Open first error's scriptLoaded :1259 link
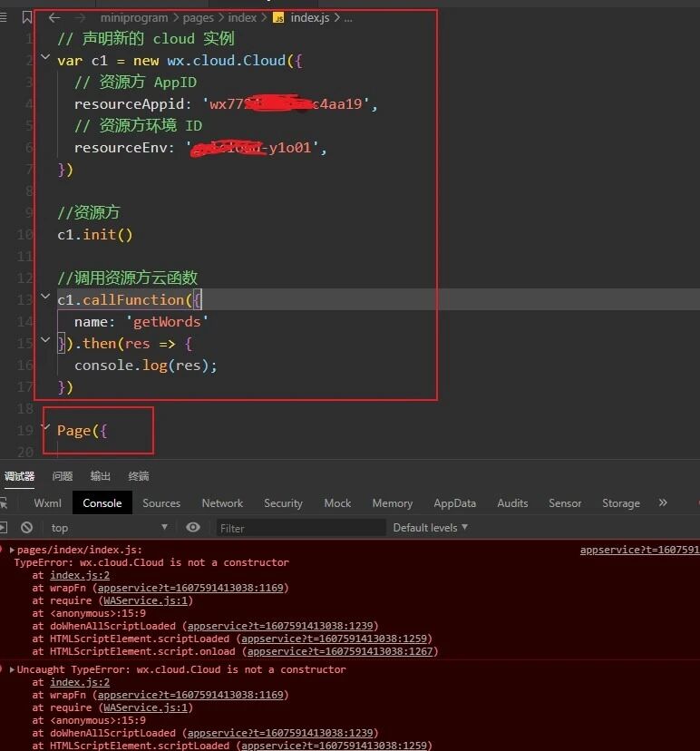Viewport: 700px width, 751px height. click(x=335, y=639)
